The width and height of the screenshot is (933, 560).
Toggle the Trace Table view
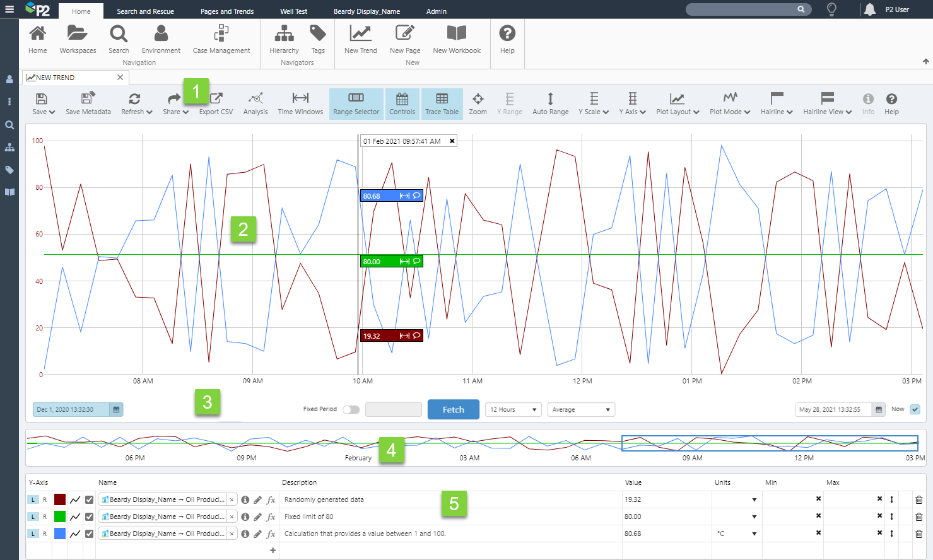[442, 103]
